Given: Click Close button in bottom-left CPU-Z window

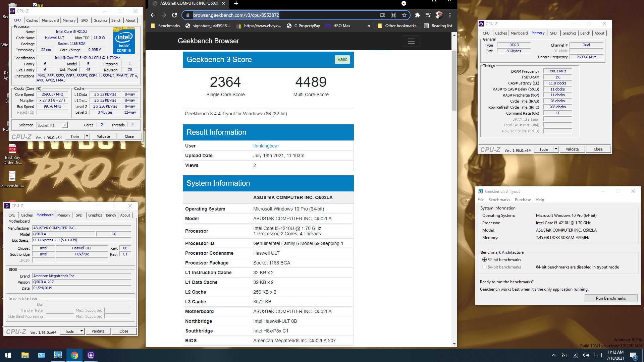Looking at the screenshot, I should coord(124,331).
